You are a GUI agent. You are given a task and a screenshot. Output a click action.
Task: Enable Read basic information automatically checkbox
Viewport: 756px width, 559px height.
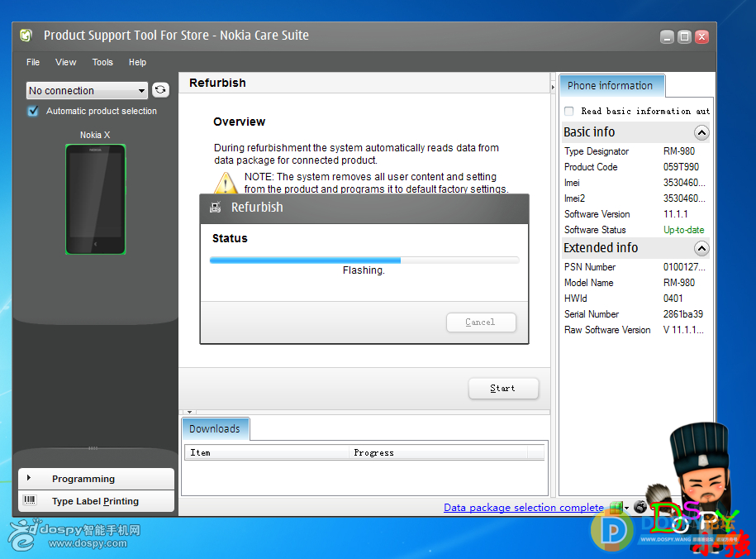pos(569,111)
